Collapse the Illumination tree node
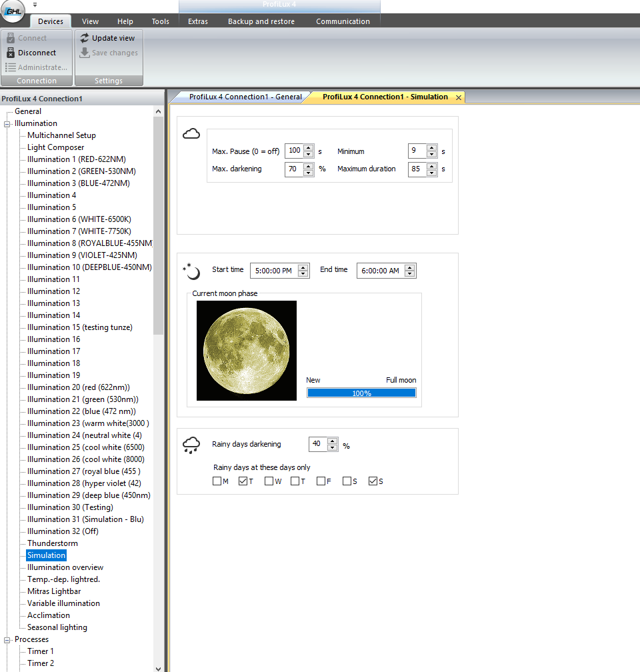This screenshot has height=672, width=640. click(7, 124)
